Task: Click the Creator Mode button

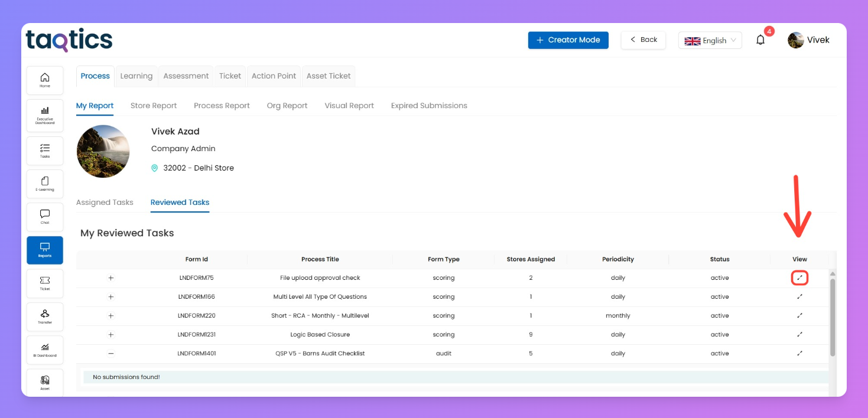Action: 568,40
